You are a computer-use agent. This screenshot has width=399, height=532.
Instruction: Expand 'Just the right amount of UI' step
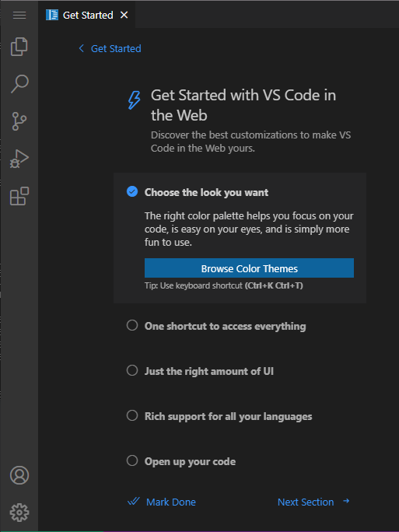(x=209, y=371)
